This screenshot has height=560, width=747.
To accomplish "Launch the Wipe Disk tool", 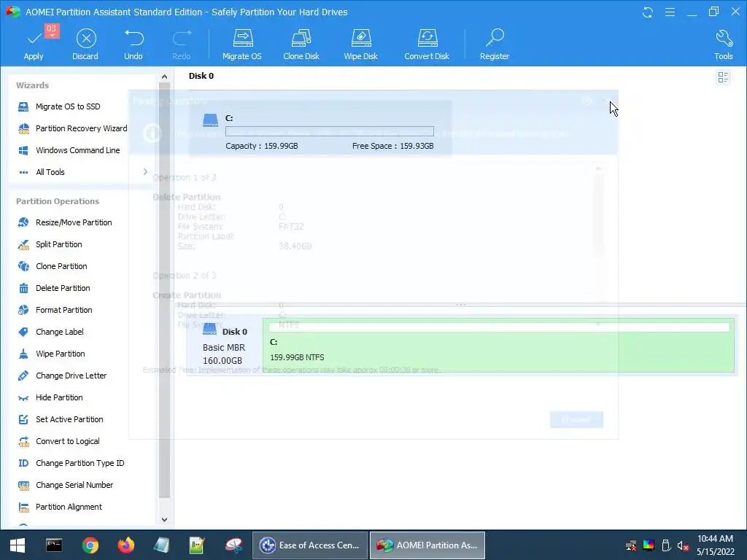I will tap(360, 44).
